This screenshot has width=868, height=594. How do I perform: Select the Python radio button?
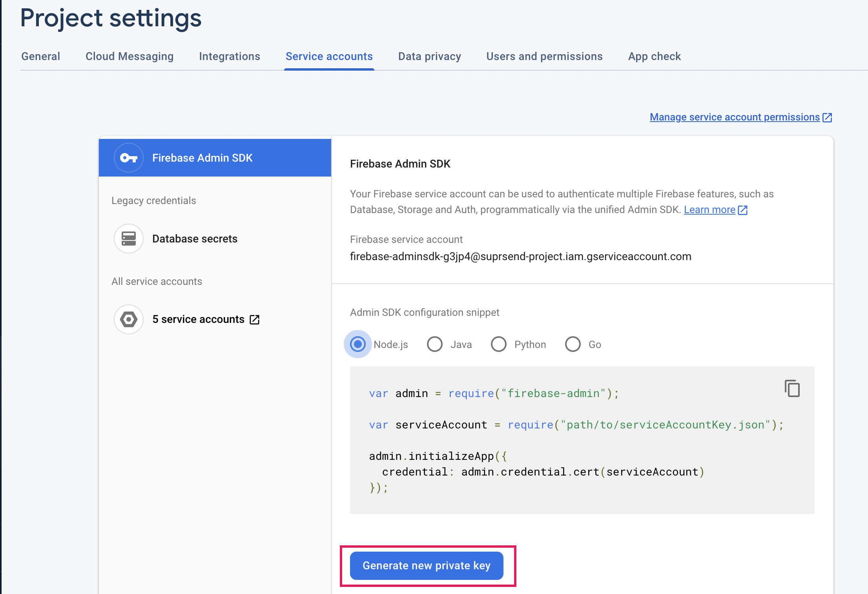499,344
